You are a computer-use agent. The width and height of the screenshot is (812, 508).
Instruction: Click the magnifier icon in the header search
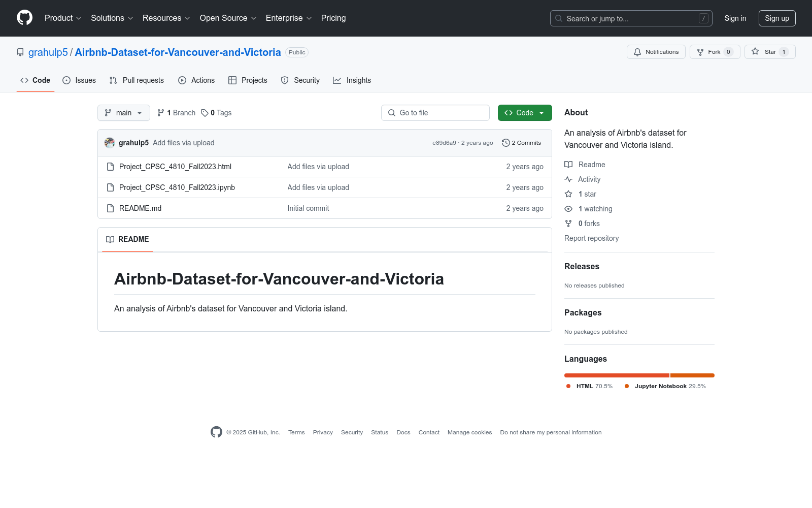pos(559,18)
